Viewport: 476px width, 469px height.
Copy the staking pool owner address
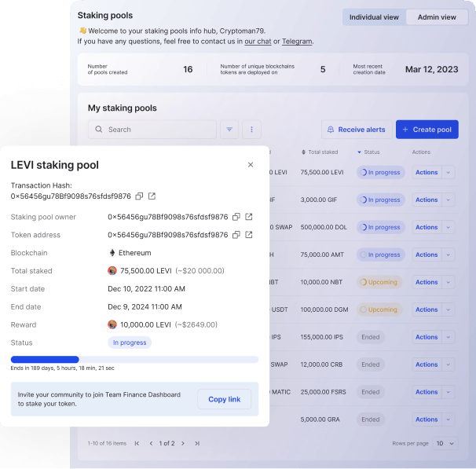point(236,217)
